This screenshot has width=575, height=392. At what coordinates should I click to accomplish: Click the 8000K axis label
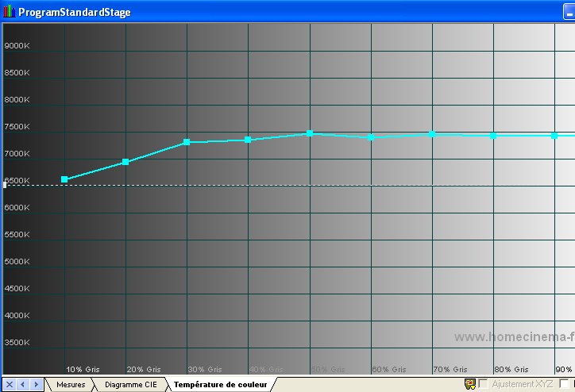[x=17, y=100]
